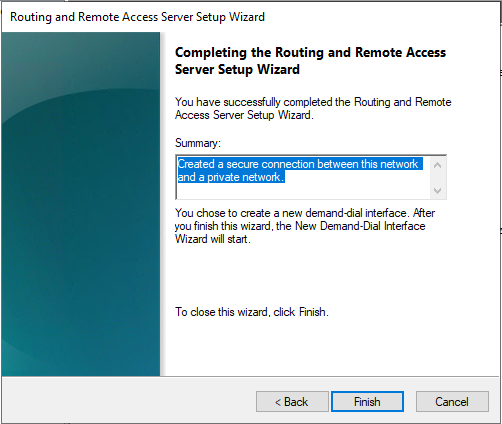Click the "You have successfully completed" paragraph
This screenshot has width=502, height=424.
pos(313,108)
